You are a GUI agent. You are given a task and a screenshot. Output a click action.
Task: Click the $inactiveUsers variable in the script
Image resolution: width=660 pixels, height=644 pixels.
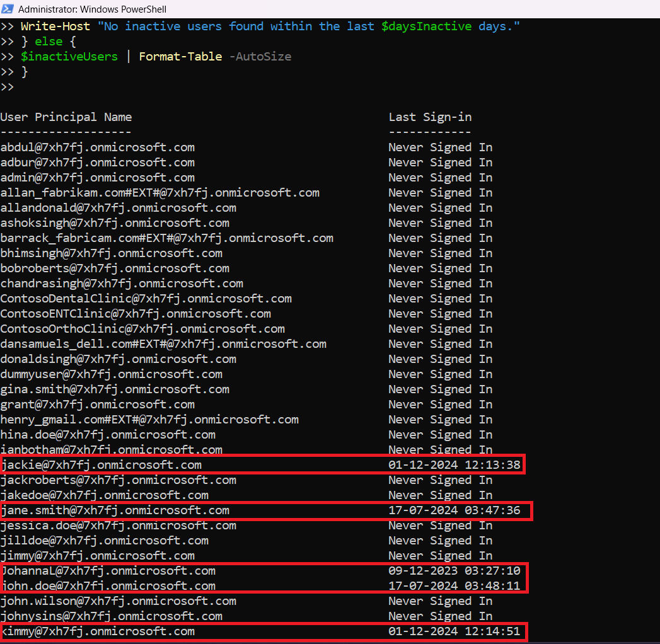(69, 57)
